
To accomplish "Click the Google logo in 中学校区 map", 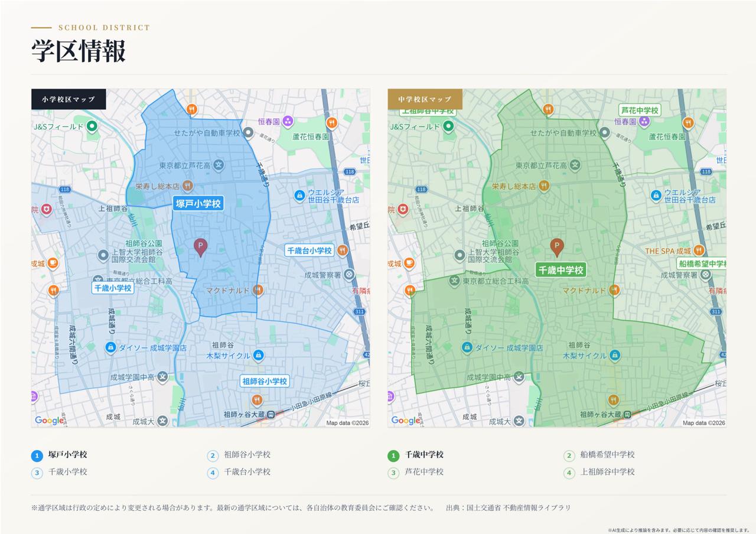I will (406, 421).
